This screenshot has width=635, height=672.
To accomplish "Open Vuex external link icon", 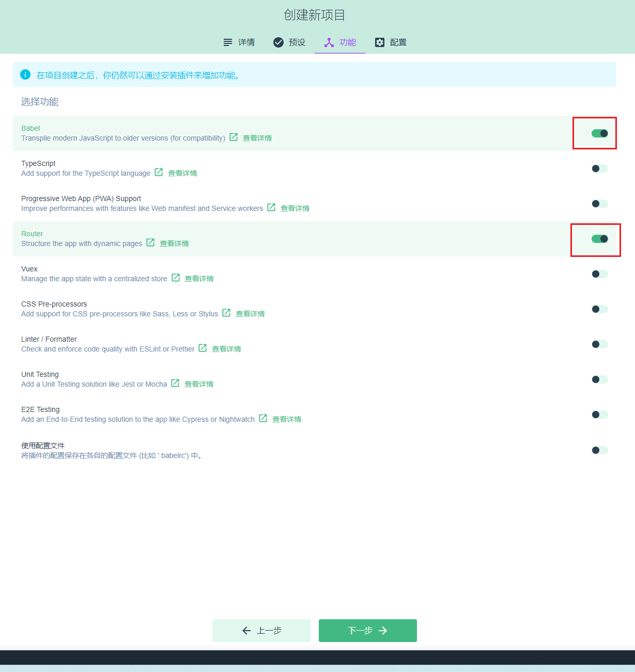I will 176,278.
